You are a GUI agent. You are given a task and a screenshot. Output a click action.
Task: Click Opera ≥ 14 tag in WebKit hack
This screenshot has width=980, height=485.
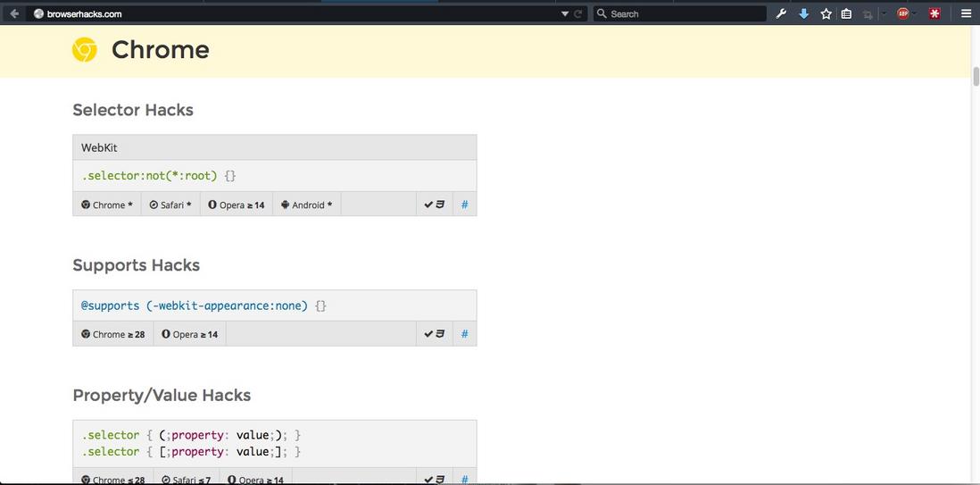(x=237, y=205)
